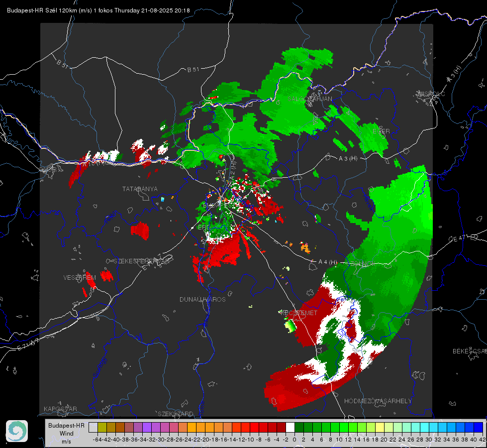Click the swirl weather service logo icon

tap(17, 431)
